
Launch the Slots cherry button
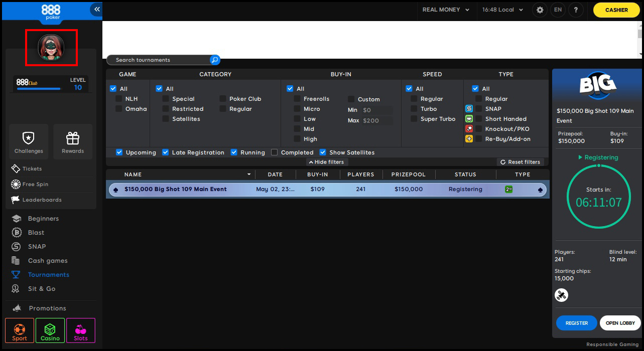81,330
